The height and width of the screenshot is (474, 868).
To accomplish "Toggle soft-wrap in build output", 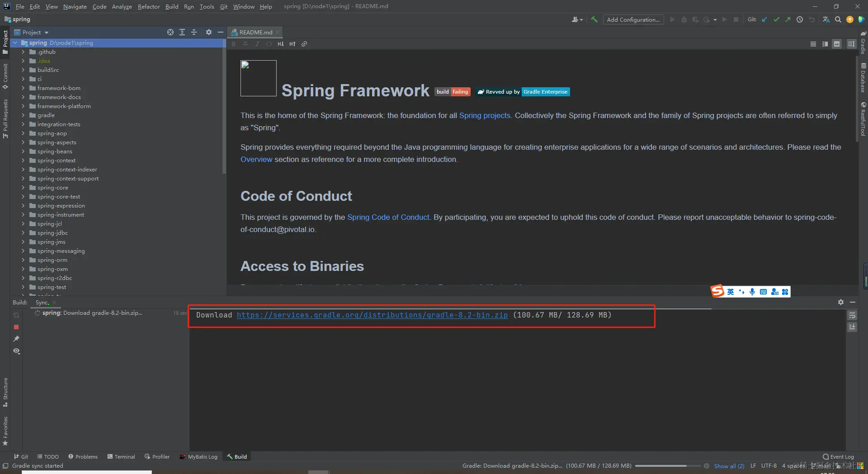I will pyautogui.click(x=852, y=315).
